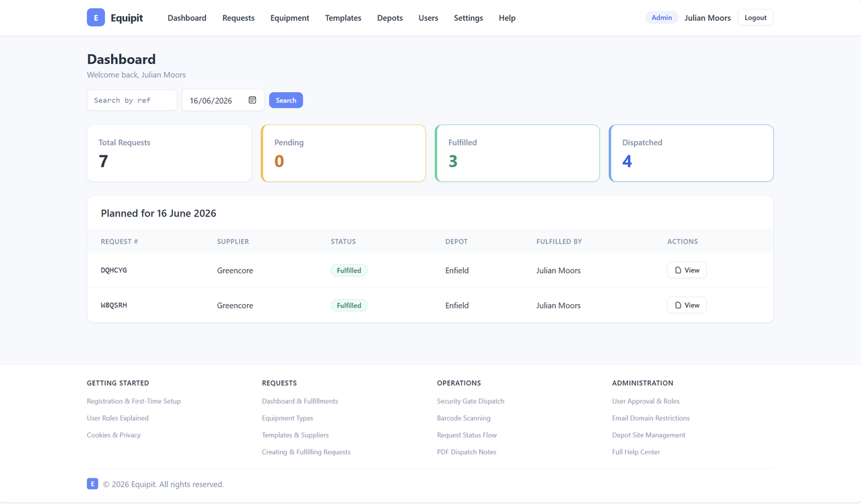
Task: Switch to the Templates menu item
Action: [x=343, y=18]
